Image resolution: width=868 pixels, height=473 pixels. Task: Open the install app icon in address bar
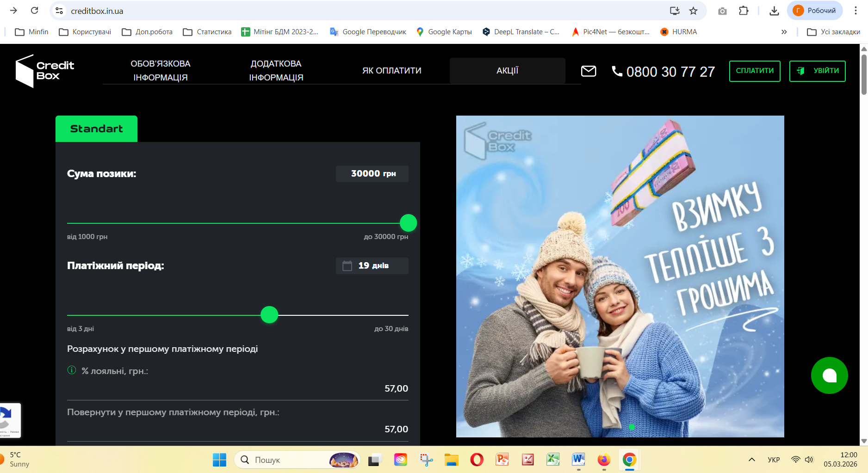point(675,11)
